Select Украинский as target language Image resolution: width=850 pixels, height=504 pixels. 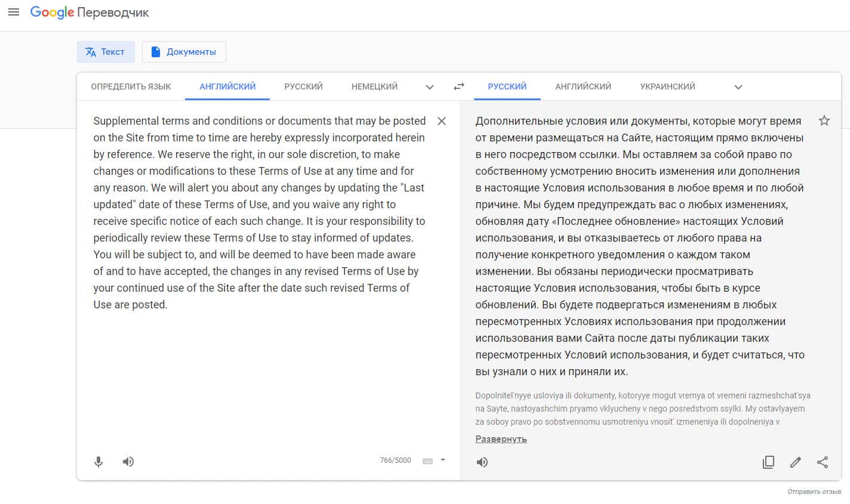click(667, 86)
